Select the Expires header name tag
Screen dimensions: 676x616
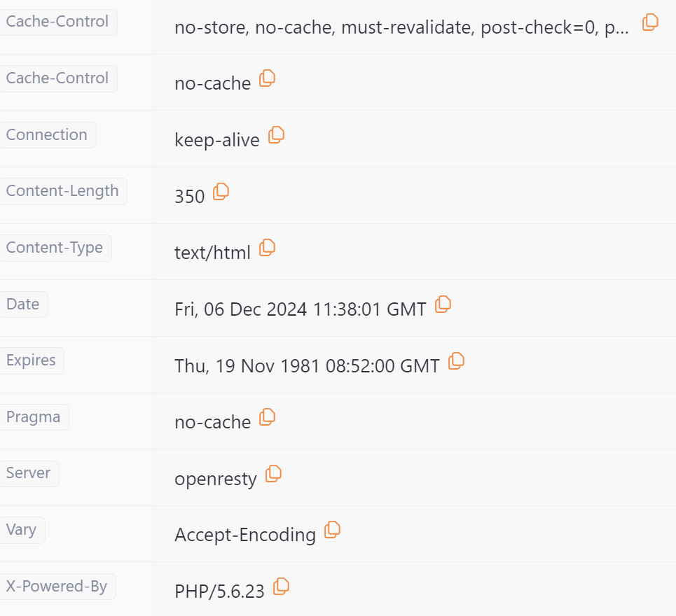(31, 360)
